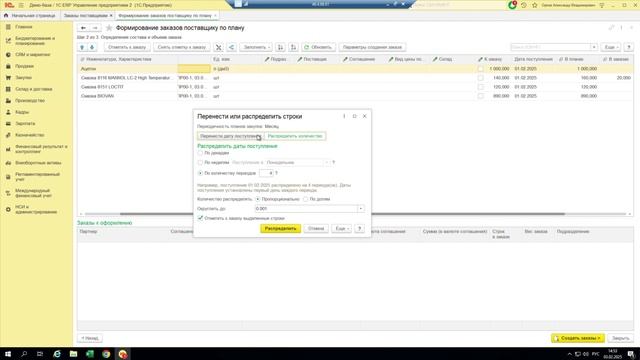Screen dimensions: 640x360
Task: Open the 1C main menu hamburger icon
Action: click(21, 5)
